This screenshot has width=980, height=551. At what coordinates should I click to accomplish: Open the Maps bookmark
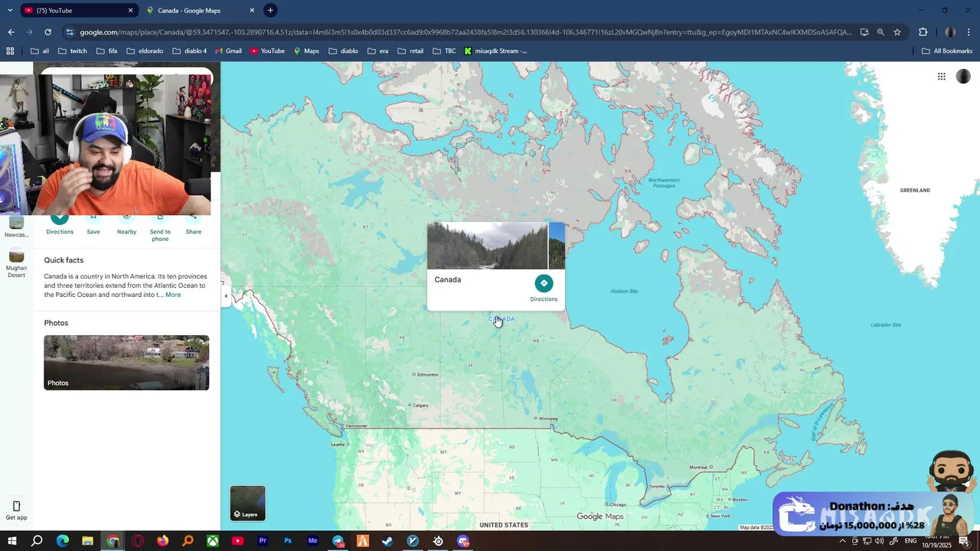coord(306,51)
